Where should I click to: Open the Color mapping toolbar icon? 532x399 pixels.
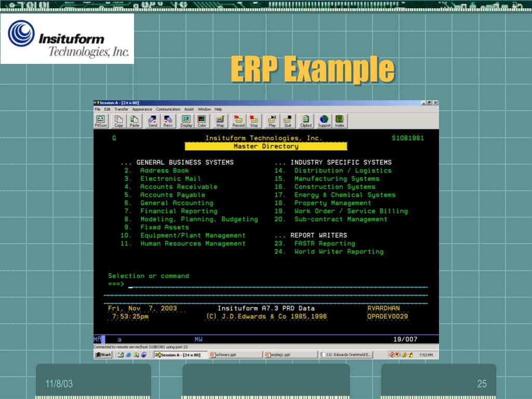point(202,121)
